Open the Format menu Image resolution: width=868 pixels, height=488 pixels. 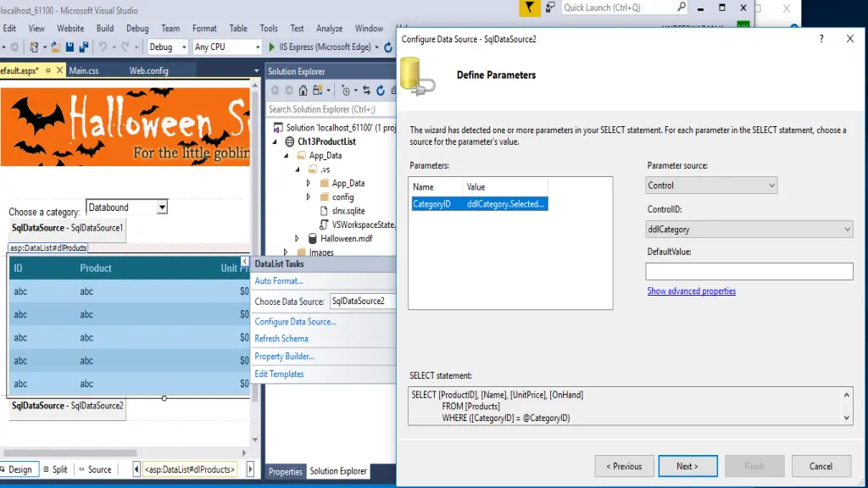204,28
